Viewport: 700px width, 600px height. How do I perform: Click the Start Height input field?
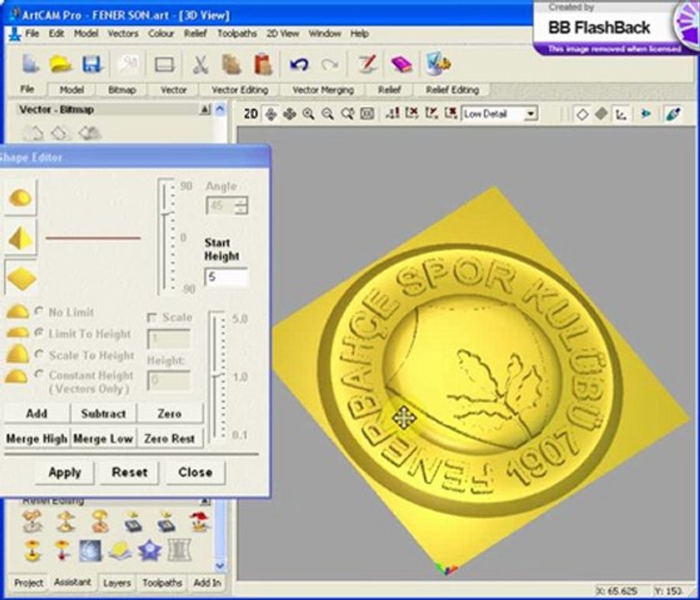pyautogui.click(x=226, y=277)
